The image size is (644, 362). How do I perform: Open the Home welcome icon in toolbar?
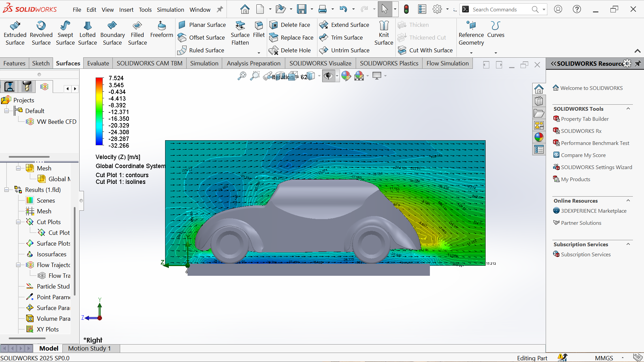[245, 9]
